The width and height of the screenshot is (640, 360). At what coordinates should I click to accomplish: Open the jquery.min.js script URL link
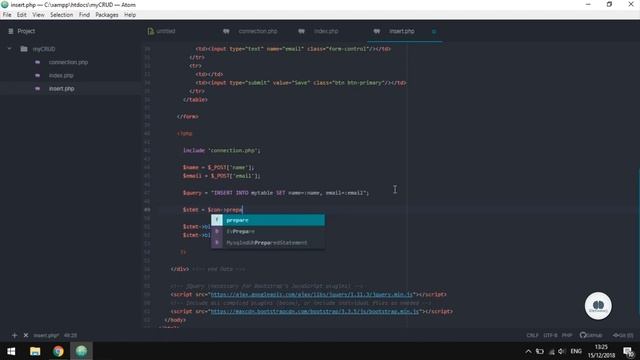pyautogui.click(x=312, y=294)
